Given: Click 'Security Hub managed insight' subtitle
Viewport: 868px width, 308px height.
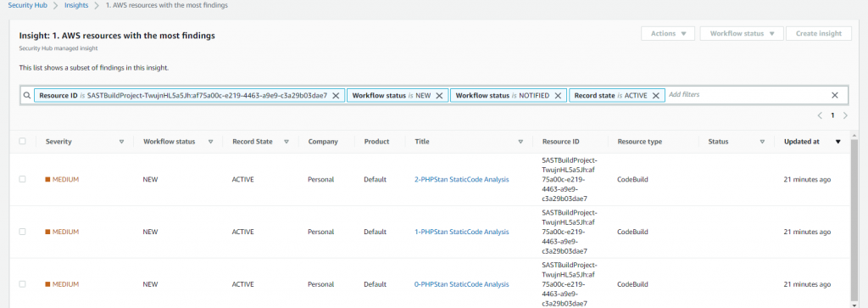Looking at the screenshot, I should point(58,48).
